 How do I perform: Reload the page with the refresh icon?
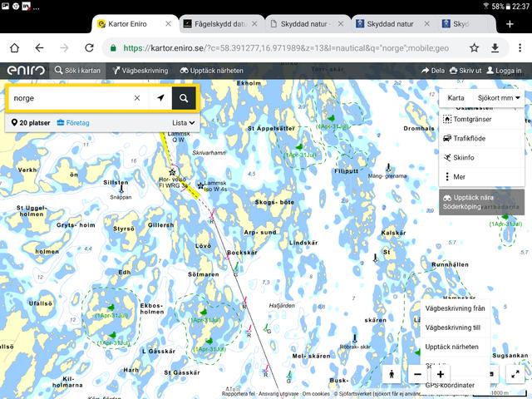coord(89,48)
